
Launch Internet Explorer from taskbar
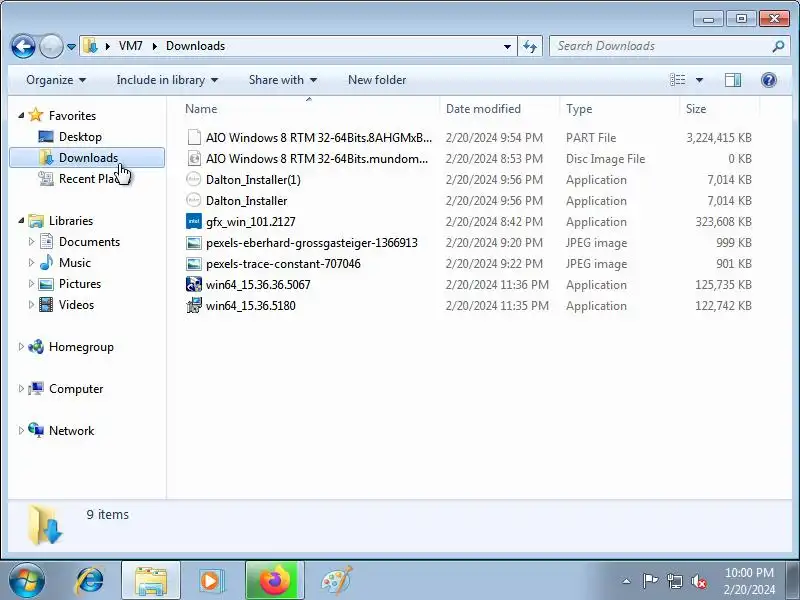(x=90, y=581)
